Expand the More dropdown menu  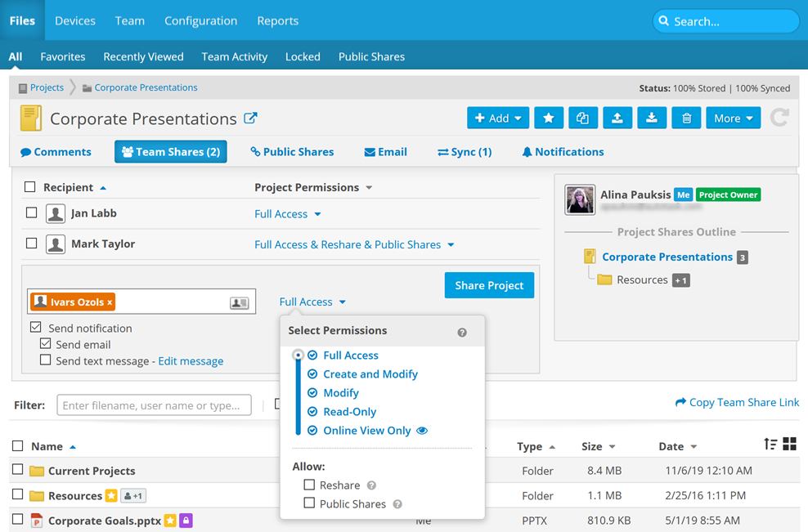tap(733, 118)
